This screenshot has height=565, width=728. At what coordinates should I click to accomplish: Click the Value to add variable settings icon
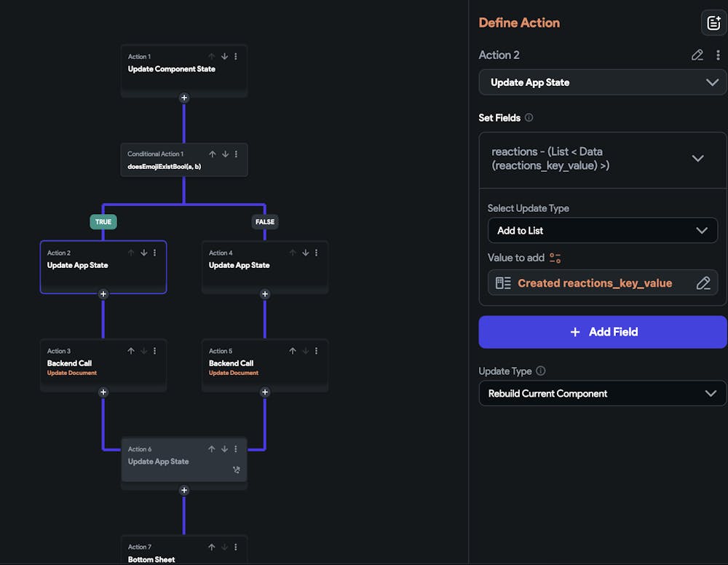pyautogui.click(x=555, y=258)
